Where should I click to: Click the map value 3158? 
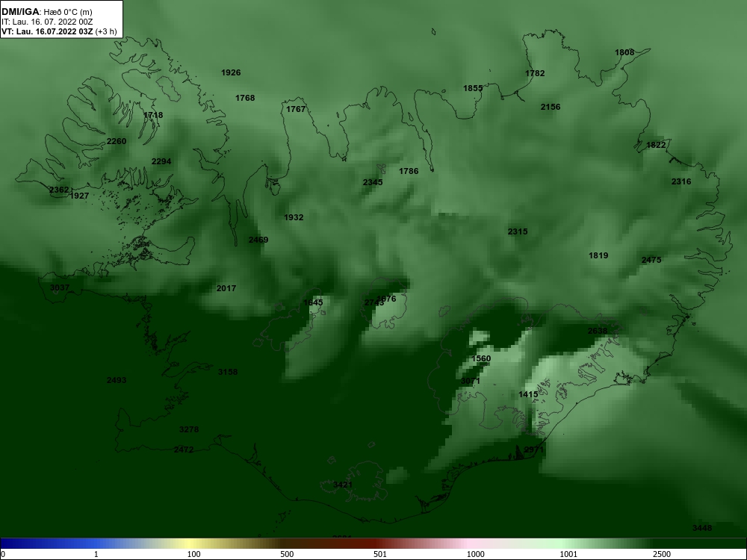(227, 372)
